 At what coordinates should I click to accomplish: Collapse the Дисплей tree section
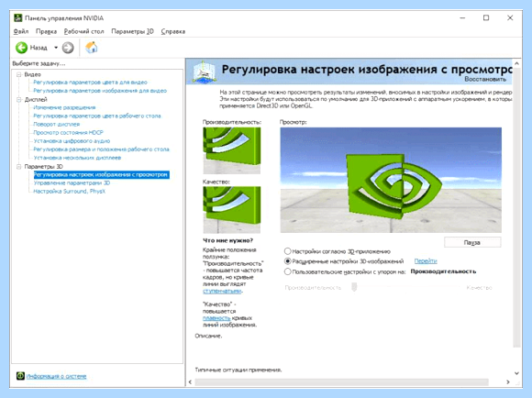19,99
